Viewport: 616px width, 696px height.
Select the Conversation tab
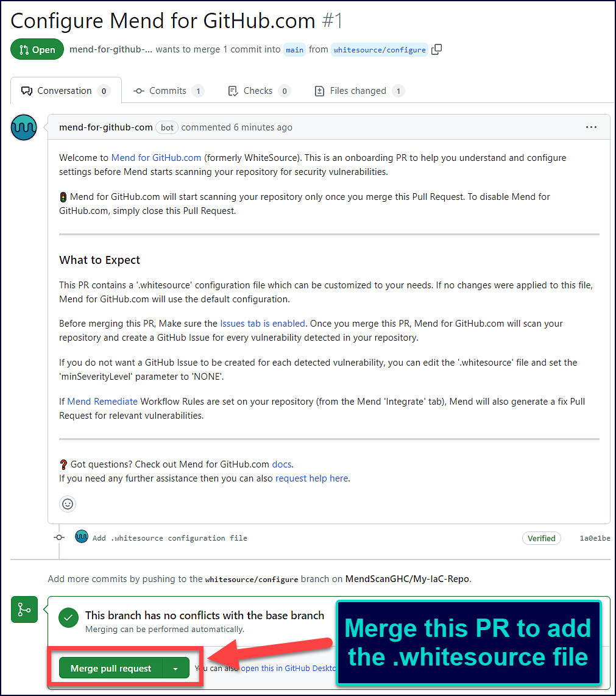pos(65,91)
